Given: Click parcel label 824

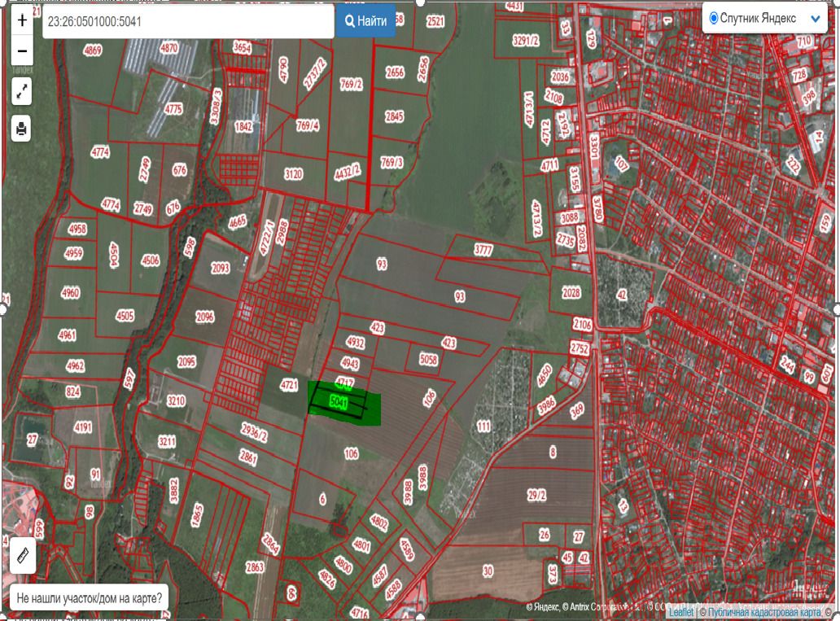Looking at the screenshot, I should point(73,391).
